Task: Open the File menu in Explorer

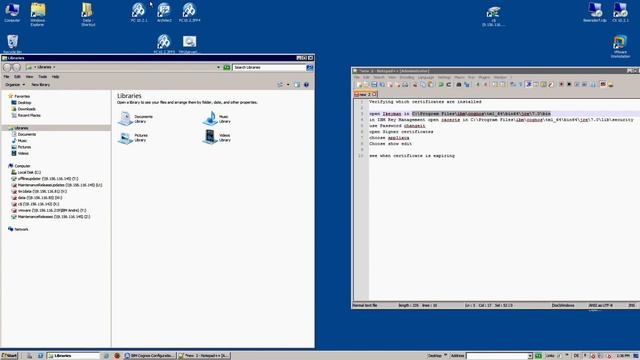Action: [x=7, y=77]
